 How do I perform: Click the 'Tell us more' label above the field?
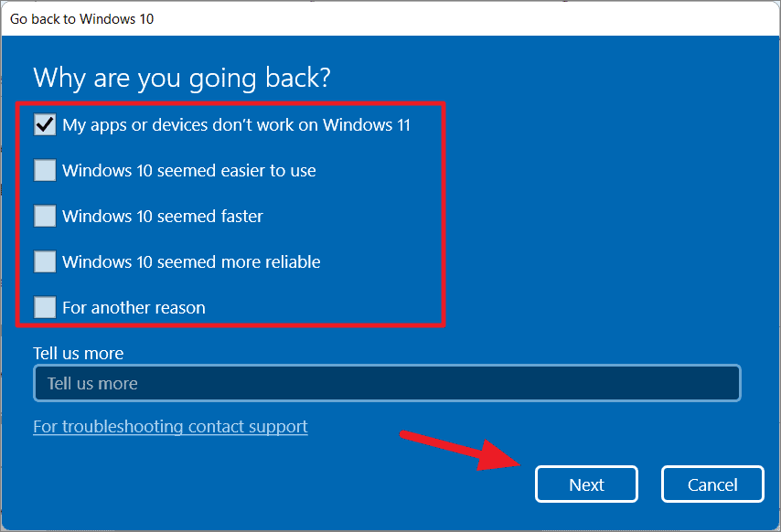coord(79,354)
